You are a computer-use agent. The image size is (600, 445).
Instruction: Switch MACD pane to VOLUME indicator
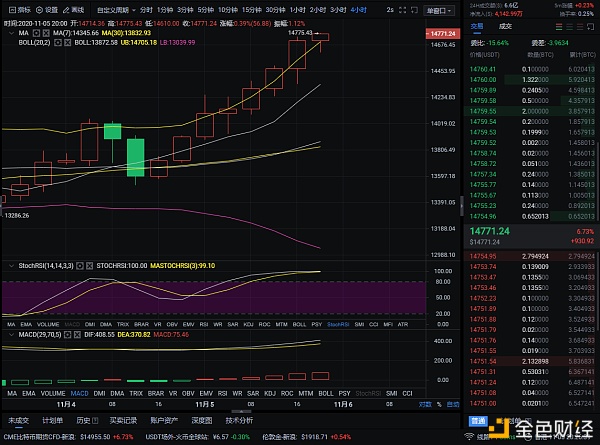(53, 393)
